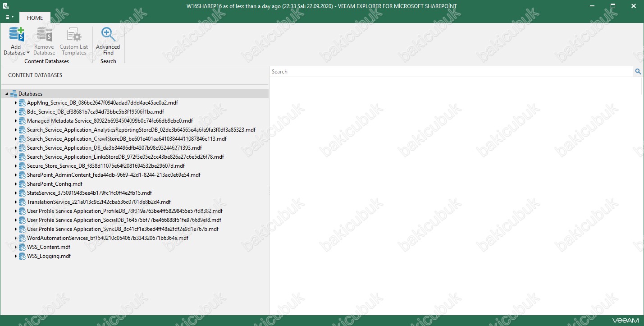Click the Managed Metadata Service database icon
Image resolution: width=644 pixels, height=326 pixels.
[x=22, y=121]
